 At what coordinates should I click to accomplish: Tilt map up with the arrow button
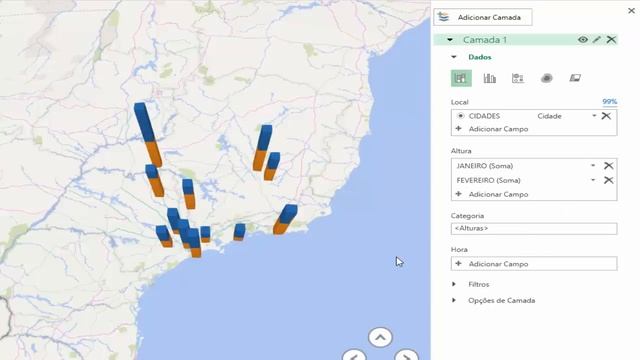tap(380, 337)
